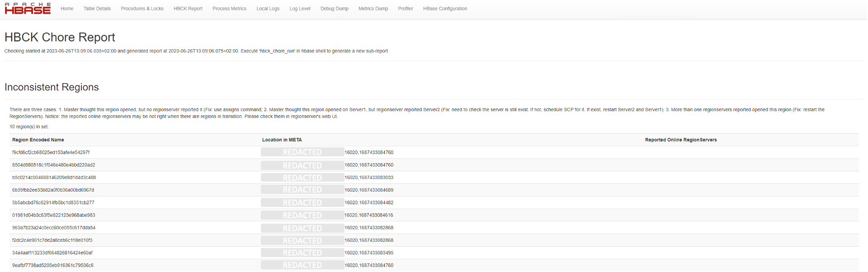Open region 5b5abcbd76c62914fb5bc1d8351cb277
Screen dimensions: 868x272
[x=53, y=203]
